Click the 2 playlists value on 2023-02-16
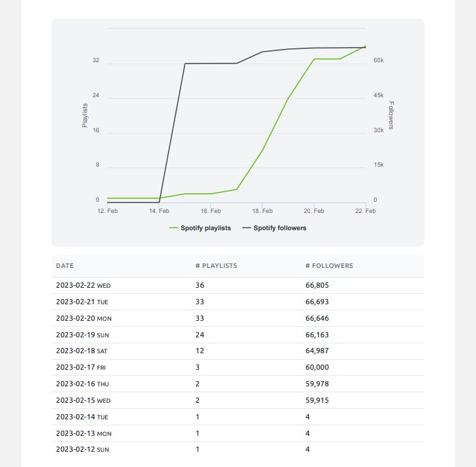 pyautogui.click(x=198, y=384)
